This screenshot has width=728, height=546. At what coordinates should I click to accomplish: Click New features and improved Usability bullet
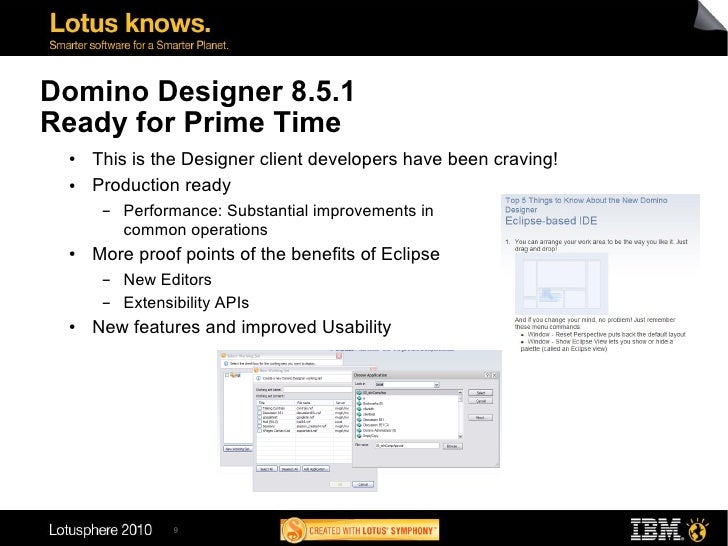(x=241, y=327)
